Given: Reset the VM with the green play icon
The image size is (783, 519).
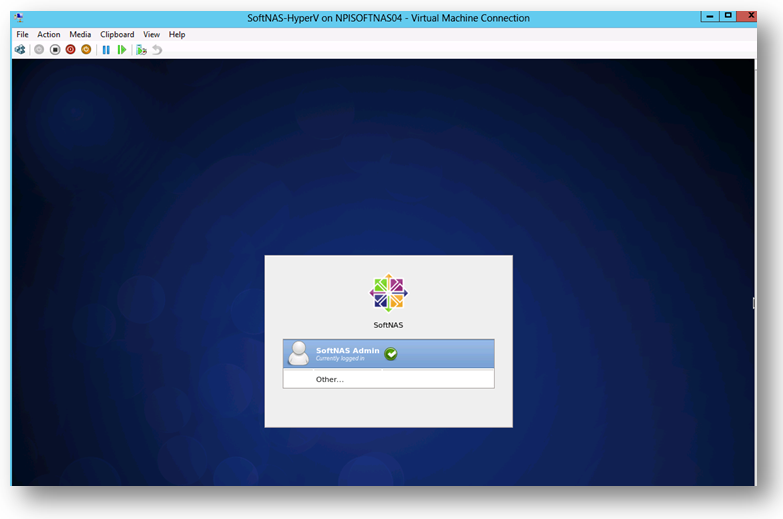Looking at the screenshot, I should pos(121,49).
